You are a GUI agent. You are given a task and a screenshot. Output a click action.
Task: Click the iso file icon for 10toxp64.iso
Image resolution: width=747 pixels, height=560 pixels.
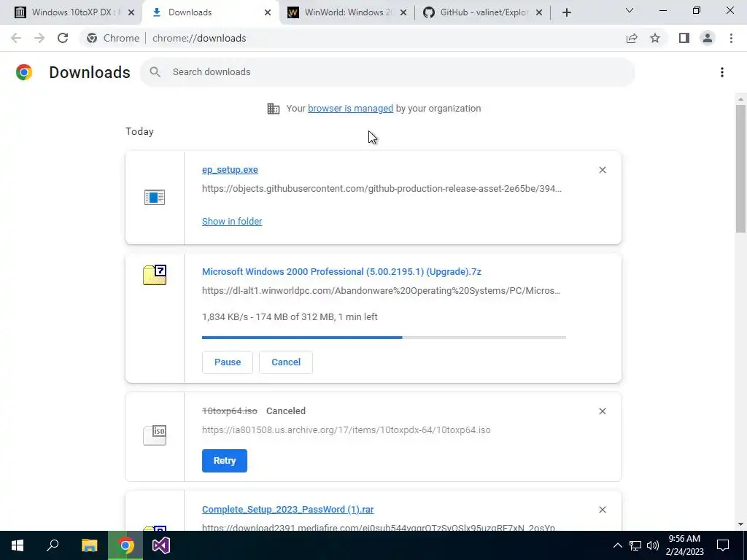click(155, 435)
